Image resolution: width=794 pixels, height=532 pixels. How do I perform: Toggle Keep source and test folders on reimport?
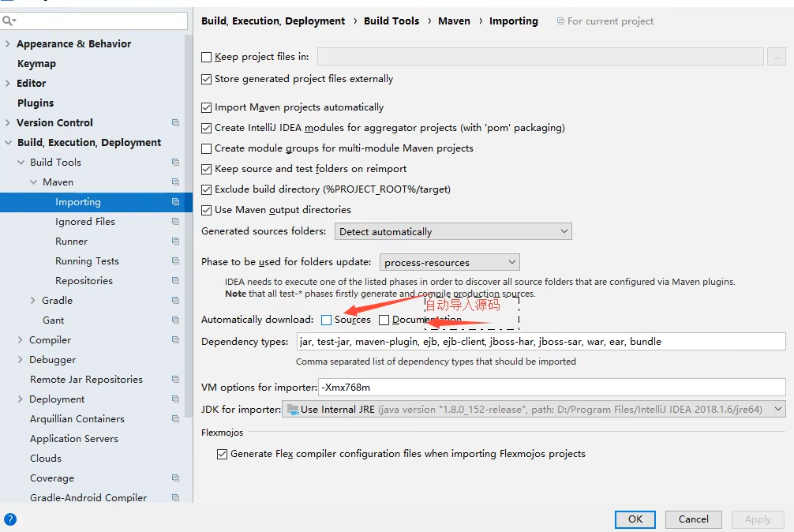click(x=206, y=169)
